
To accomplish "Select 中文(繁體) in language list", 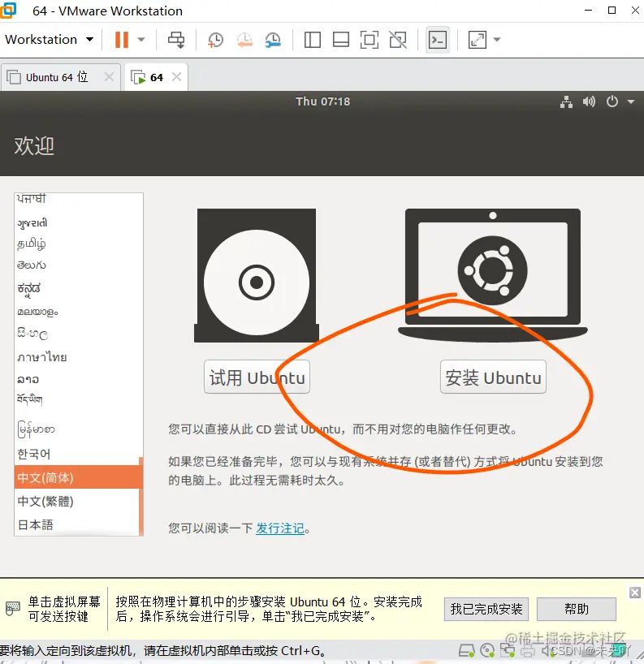I will pos(76,501).
